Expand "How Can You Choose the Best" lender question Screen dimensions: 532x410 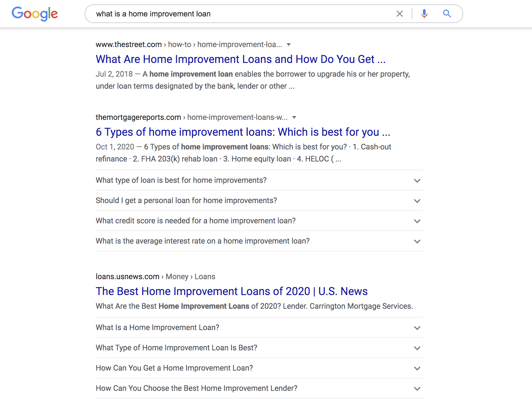click(259, 388)
